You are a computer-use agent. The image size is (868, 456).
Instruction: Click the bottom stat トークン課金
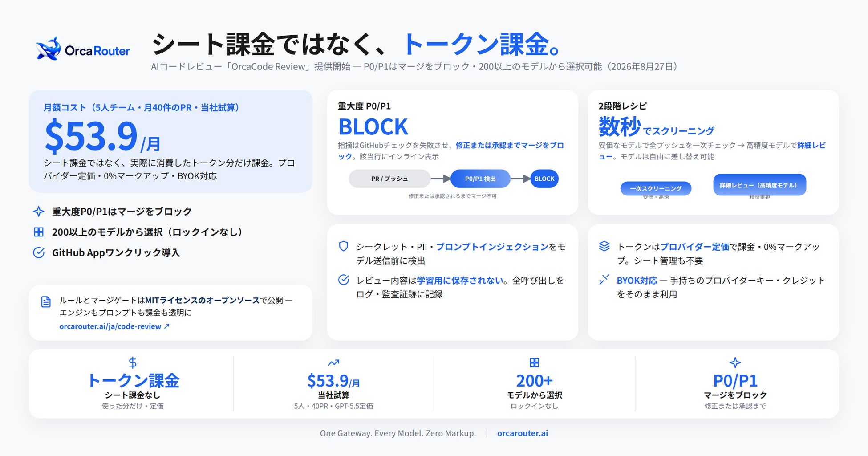click(133, 381)
